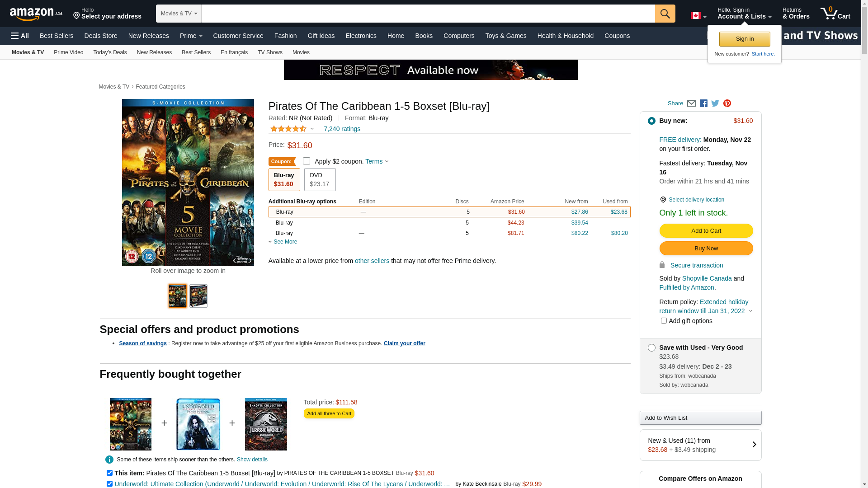Screen dimensions: 868x488
Task: Enable Add gift options checkbox
Action: [x=664, y=321]
